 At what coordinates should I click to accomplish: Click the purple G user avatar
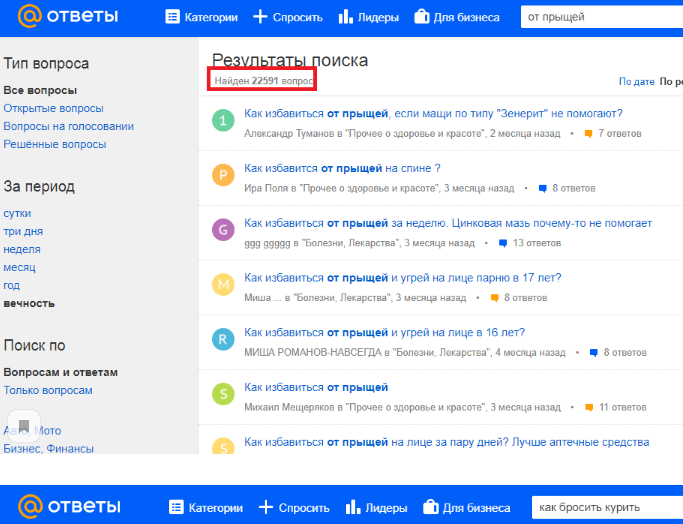(224, 231)
